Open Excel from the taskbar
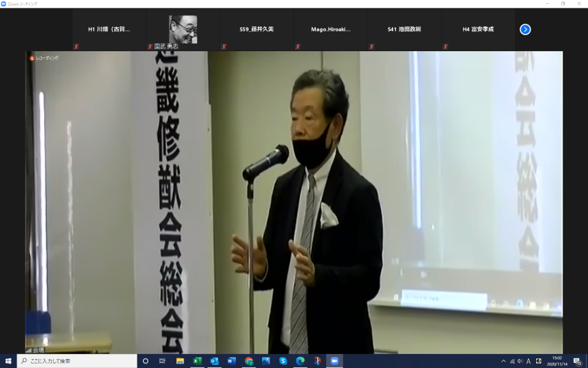The height and width of the screenshot is (368, 588). tap(197, 361)
